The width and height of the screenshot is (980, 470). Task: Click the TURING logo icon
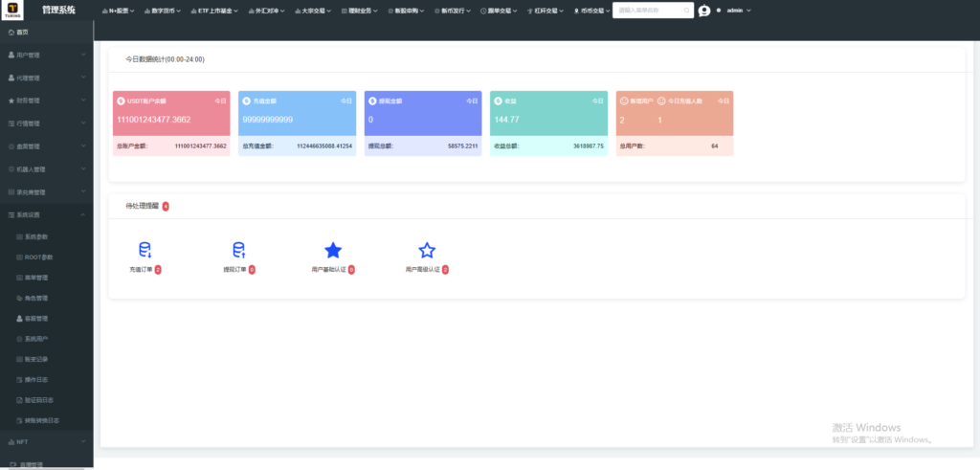click(12, 10)
